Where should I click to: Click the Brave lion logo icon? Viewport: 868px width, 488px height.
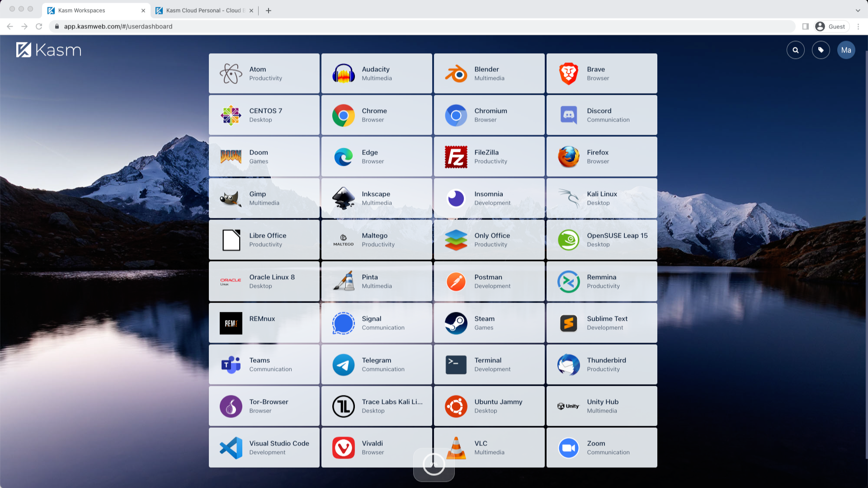click(x=568, y=74)
